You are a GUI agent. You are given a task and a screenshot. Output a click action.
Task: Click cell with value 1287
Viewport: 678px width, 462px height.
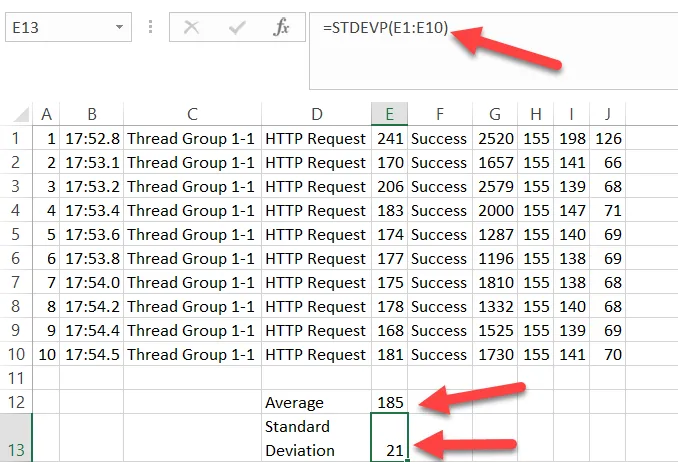495,234
